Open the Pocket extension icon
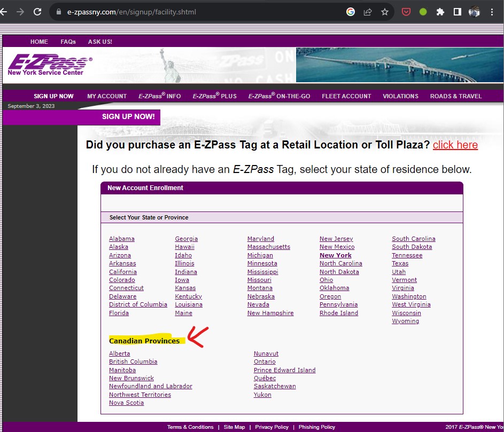The image size is (504, 432). [406, 12]
